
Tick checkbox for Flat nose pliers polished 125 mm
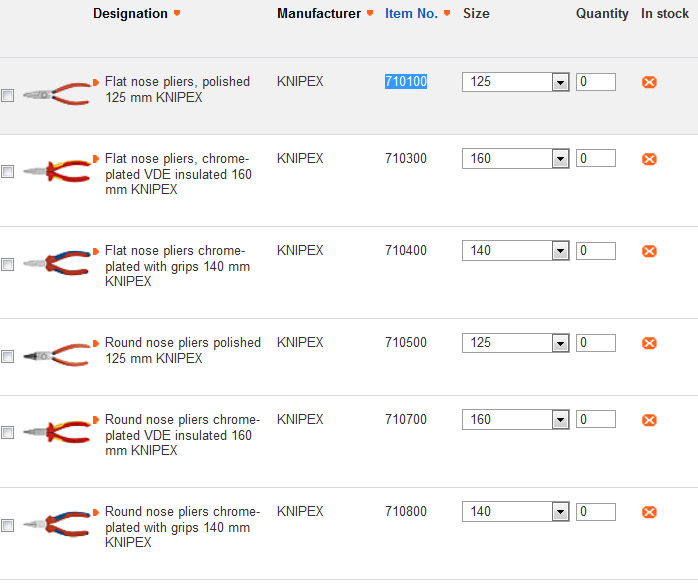click(8, 96)
